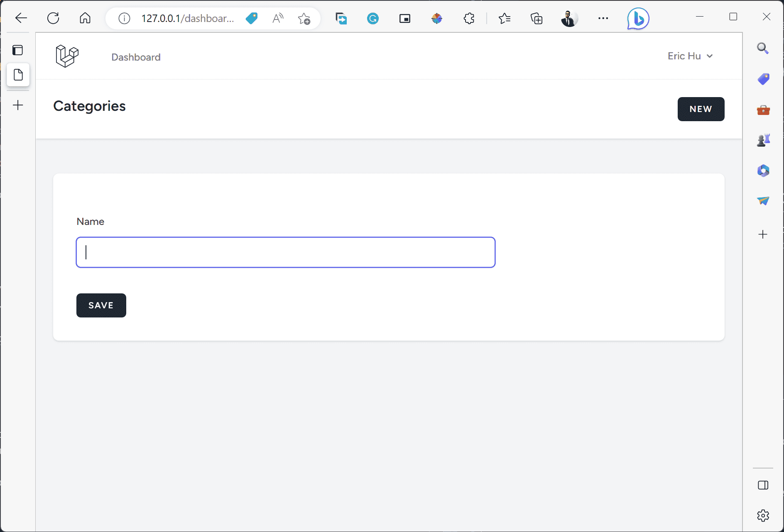This screenshot has width=784, height=532.
Task: Open the shopping price tag icon in address bar
Action: coord(252,18)
